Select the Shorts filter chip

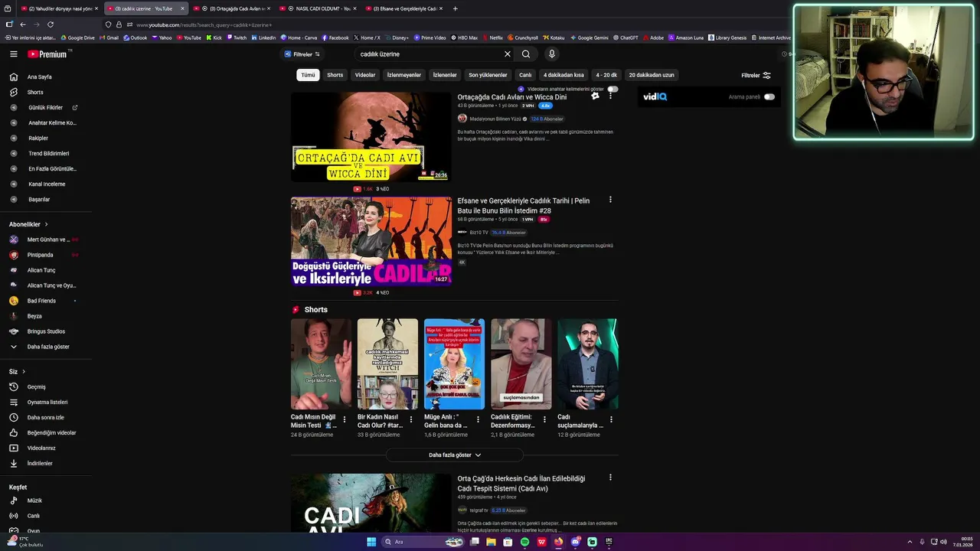[335, 75]
